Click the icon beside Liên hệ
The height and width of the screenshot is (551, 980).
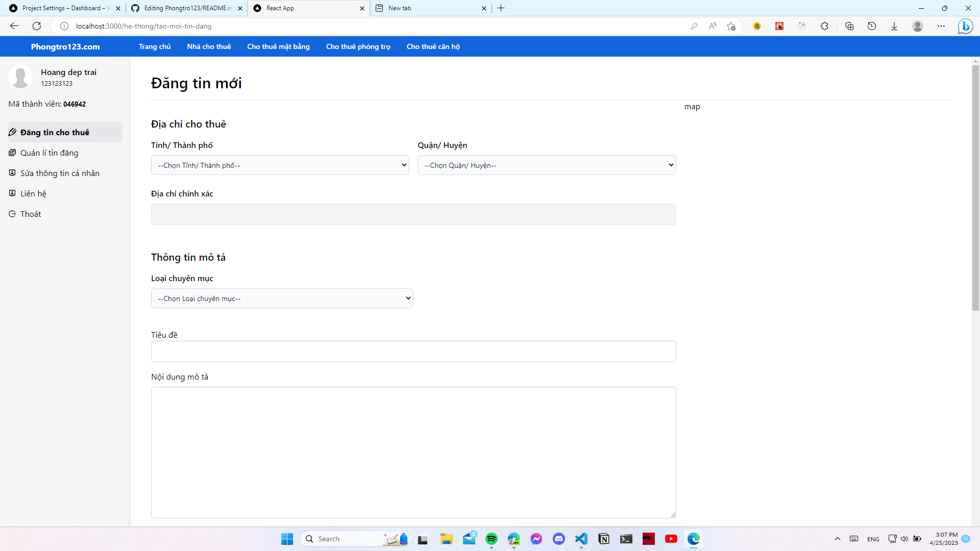click(x=12, y=193)
